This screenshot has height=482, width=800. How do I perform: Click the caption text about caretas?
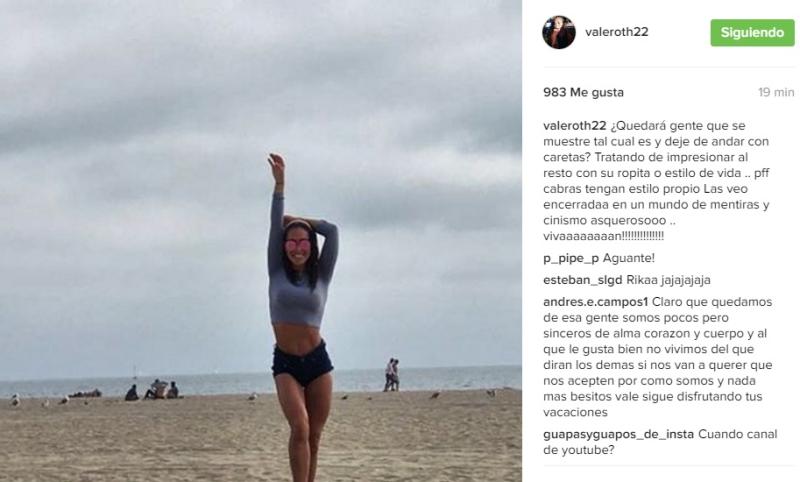point(657,181)
